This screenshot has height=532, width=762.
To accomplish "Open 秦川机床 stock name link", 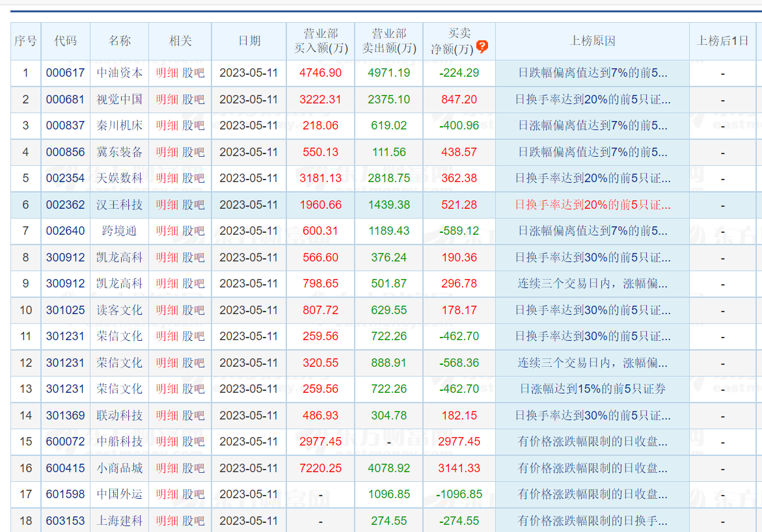I will 120,126.
